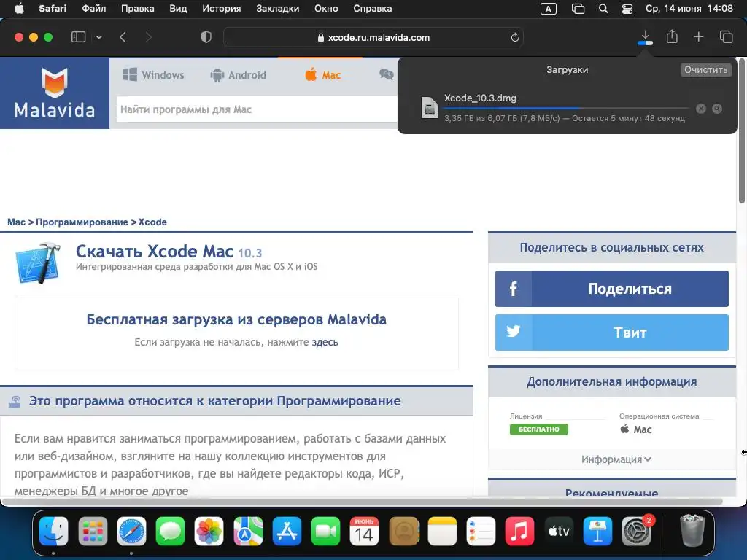This screenshot has height=560, width=747.
Task: Share on Facebook with Поделиться button
Action: pyautogui.click(x=612, y=289)
